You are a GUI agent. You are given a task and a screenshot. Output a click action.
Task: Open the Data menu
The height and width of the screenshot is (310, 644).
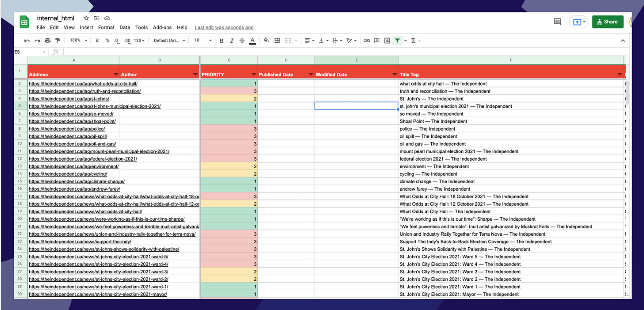[x=125, y=27]
